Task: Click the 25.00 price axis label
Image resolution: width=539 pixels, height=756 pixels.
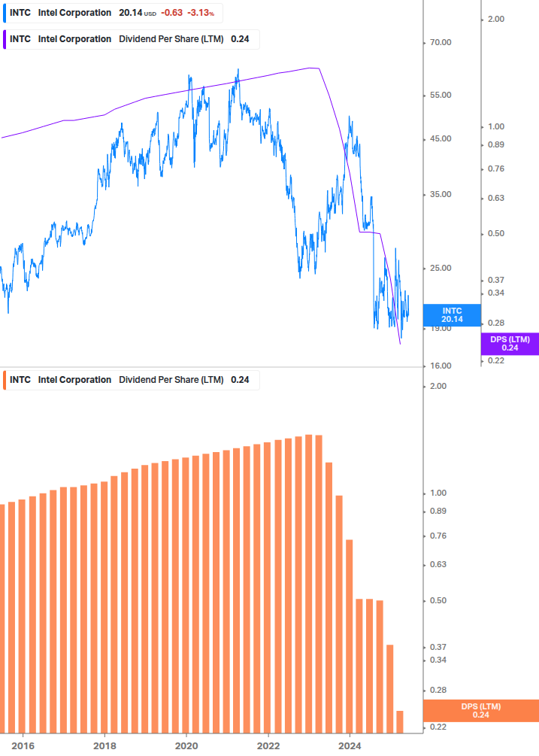Action: point(441,268)
